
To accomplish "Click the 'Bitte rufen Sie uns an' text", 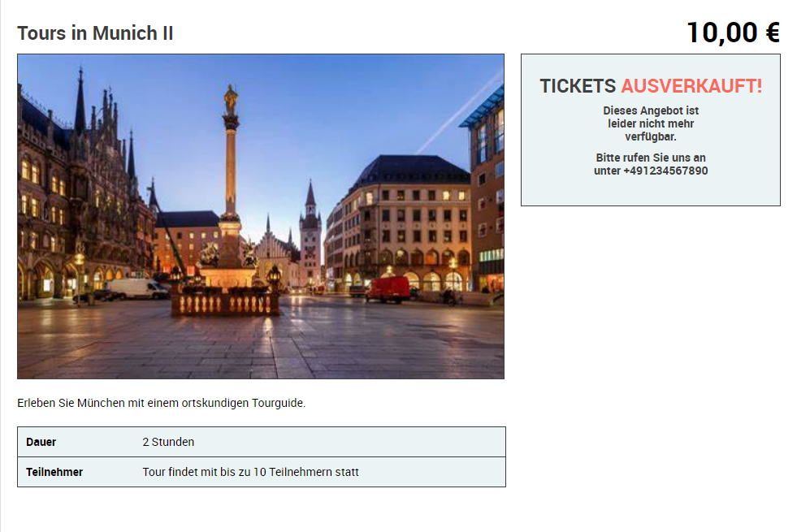I will [x=651, y=158].
